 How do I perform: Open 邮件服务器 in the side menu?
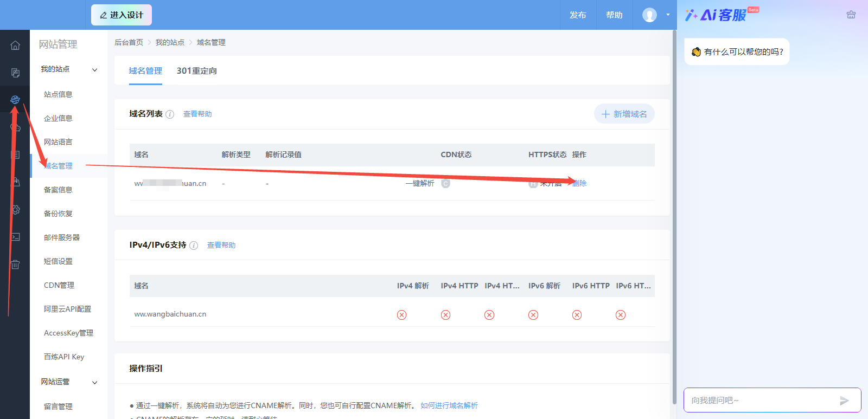click(x=62, y=237)
